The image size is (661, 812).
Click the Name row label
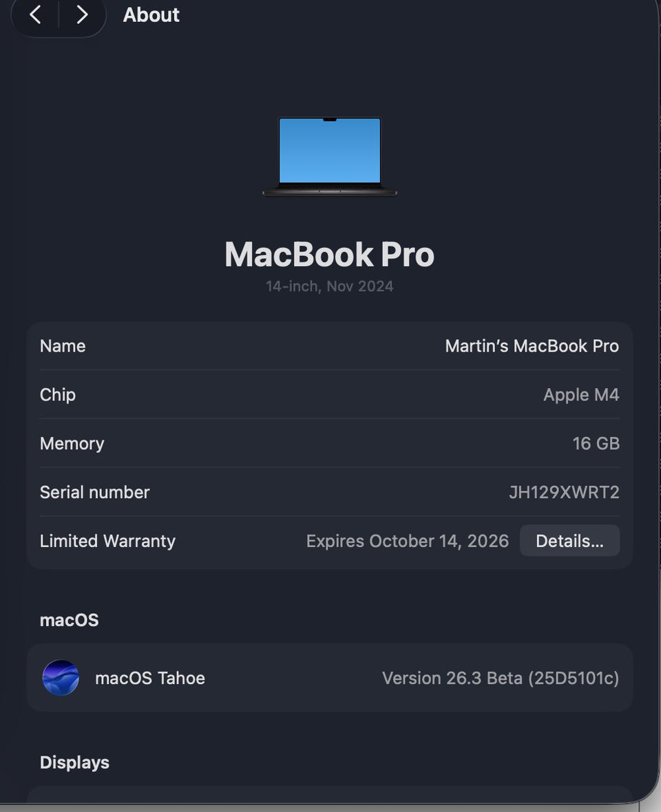pos(63,346)
